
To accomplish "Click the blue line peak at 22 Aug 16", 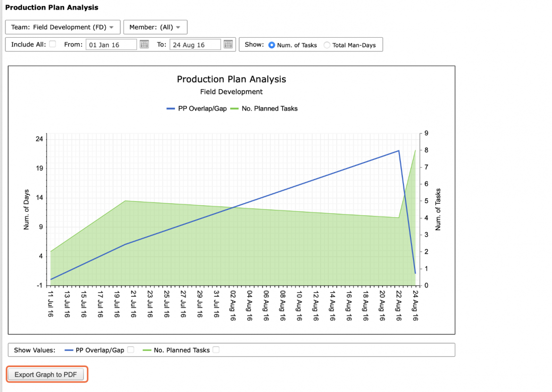I will 399,151.
